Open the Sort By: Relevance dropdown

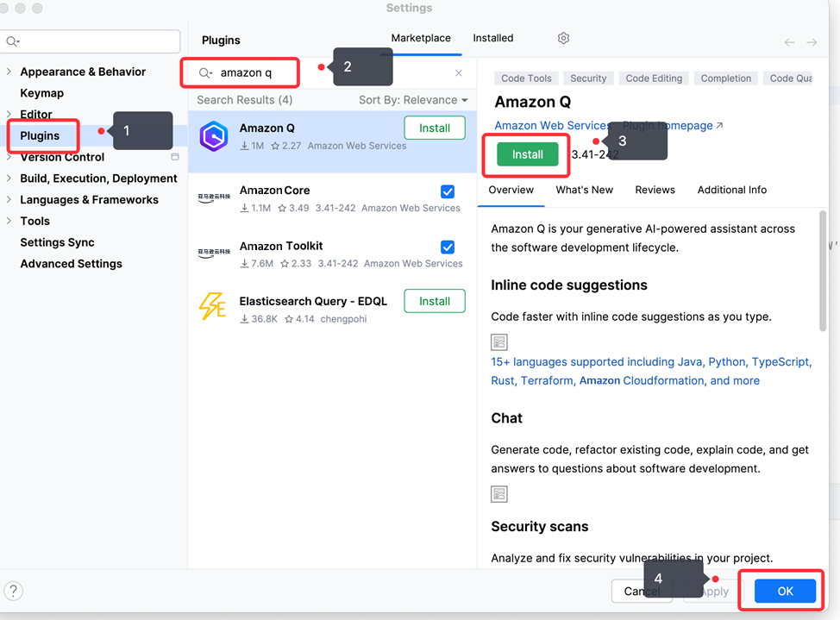pos(413,100)
